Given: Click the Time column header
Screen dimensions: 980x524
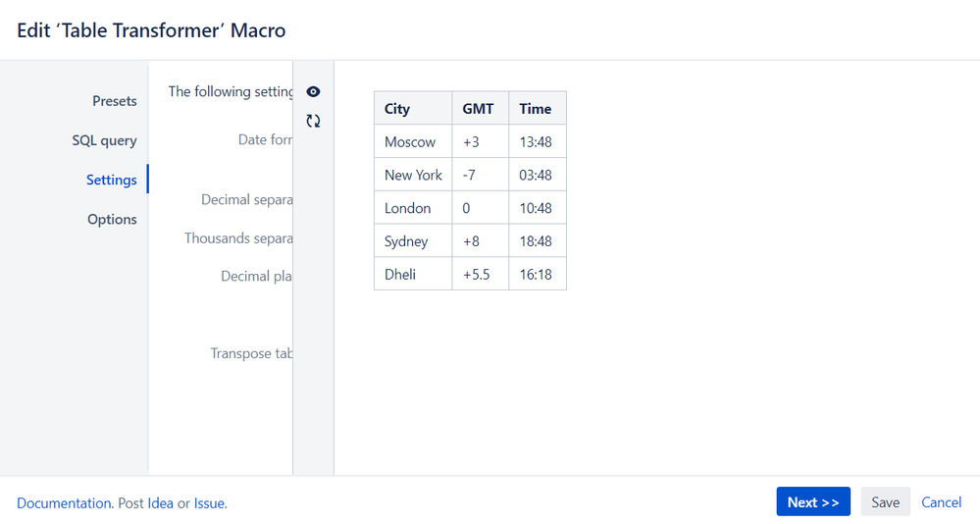Looking at the screenshot, I should point(536,109).
